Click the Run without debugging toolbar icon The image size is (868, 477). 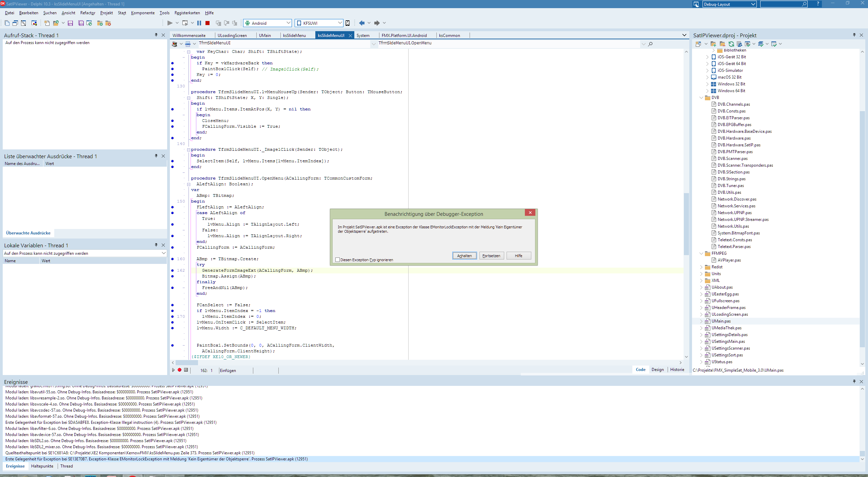(x=185, y=23)
